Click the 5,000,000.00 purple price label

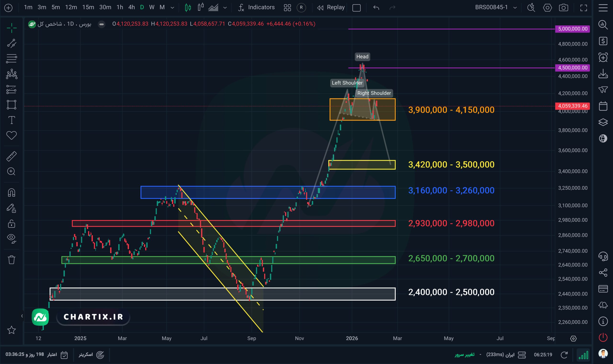[573, 29]
